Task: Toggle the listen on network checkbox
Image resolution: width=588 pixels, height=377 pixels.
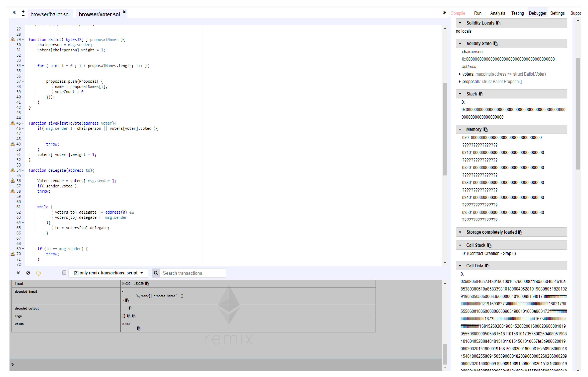Action: 64,273
